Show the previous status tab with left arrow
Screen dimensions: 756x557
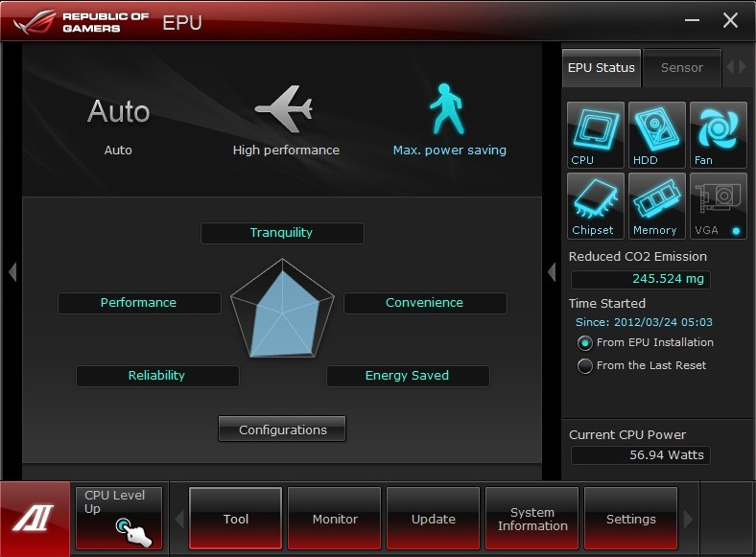pos(730,67)
